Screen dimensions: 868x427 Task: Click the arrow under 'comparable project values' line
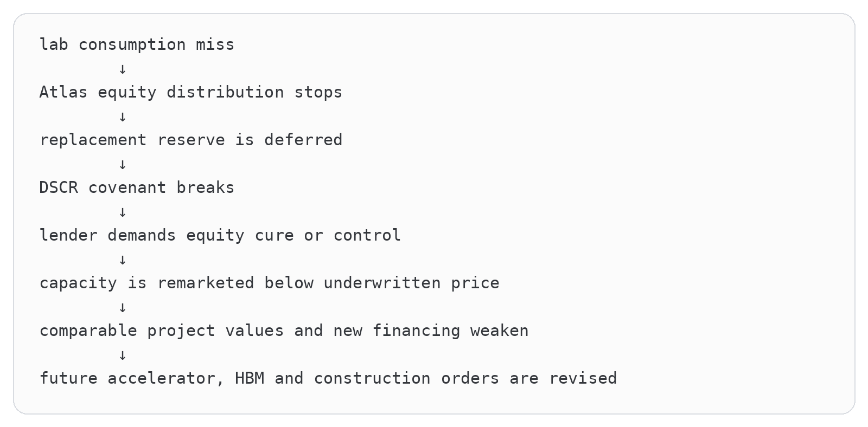coord(123,355)
